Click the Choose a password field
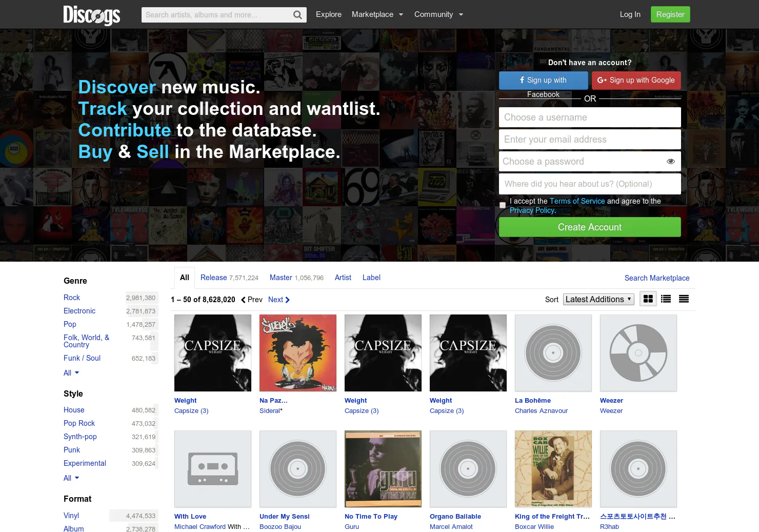This screenshot has height=532, width=759. click(x=590, y=162)
